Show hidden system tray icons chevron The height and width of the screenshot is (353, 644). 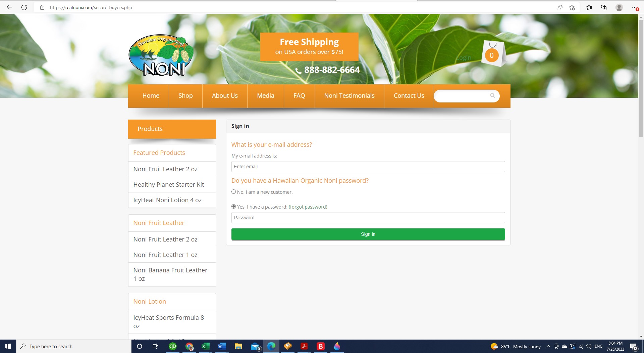pos(548,346)
